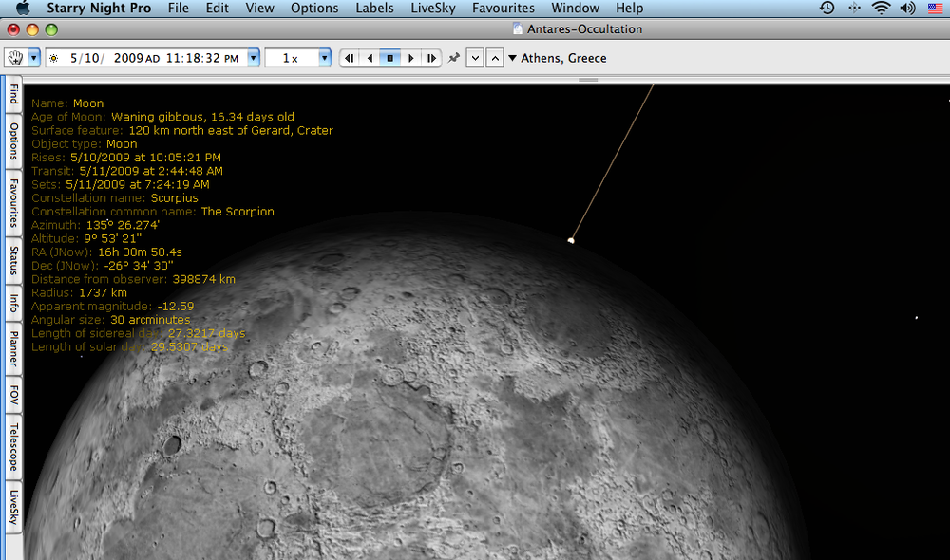Open the date and time dropdown arrow
950x560 pixels.
coord(252,57)
